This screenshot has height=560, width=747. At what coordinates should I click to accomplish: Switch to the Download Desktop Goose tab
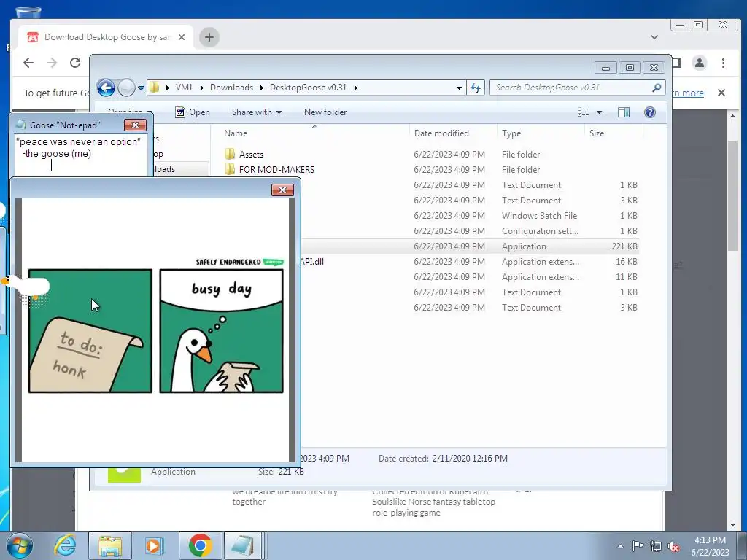[107, 37]
